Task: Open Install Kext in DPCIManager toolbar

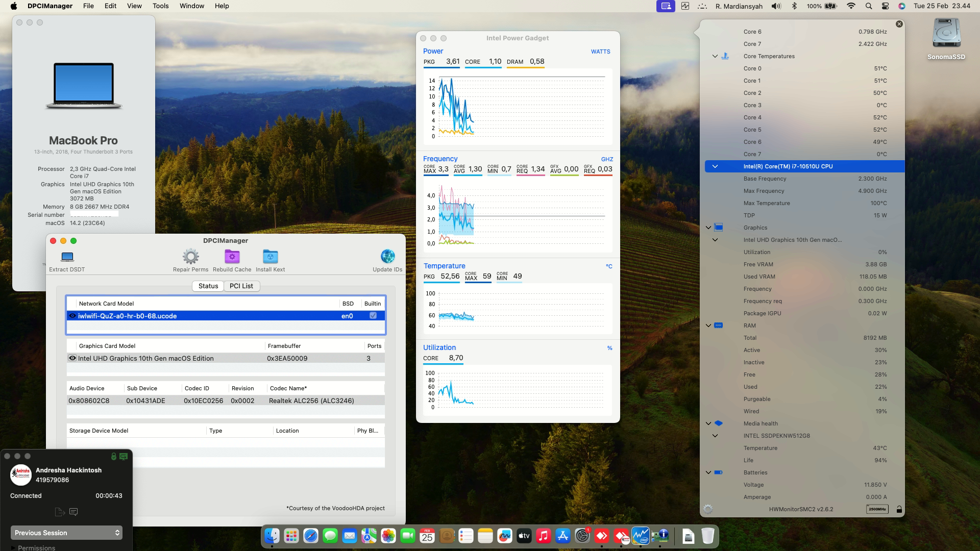Action: click(270, 257)
